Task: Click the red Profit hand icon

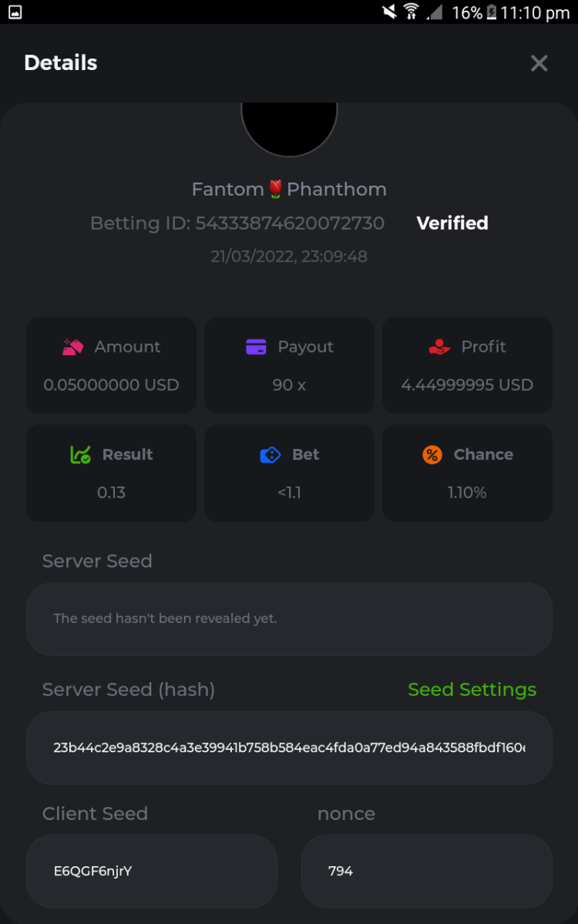Action: click(439, 347)
